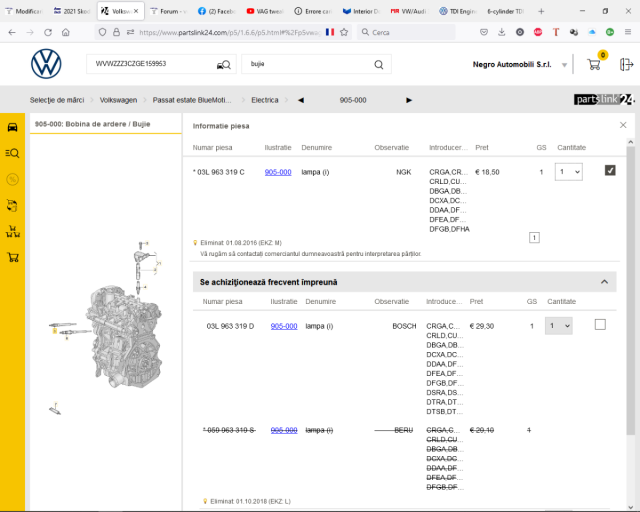This screenshot has width=640, height=512.
Task: Click the Pocket save icon in the browser toolbar
Action: [484, 32]
